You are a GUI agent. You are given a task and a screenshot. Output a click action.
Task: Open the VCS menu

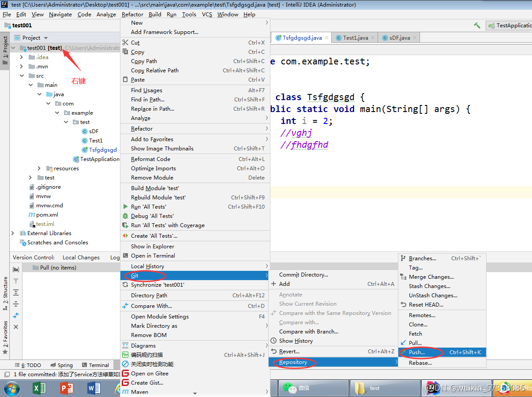click(207, 14)
